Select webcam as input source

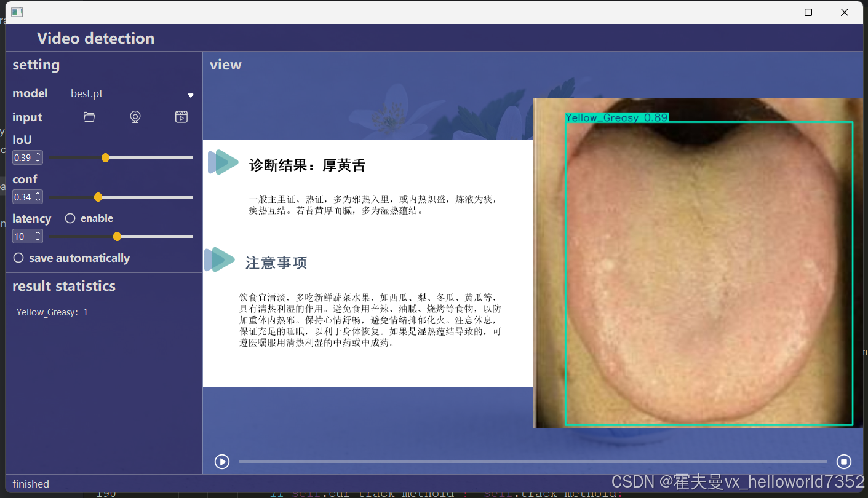135,117
